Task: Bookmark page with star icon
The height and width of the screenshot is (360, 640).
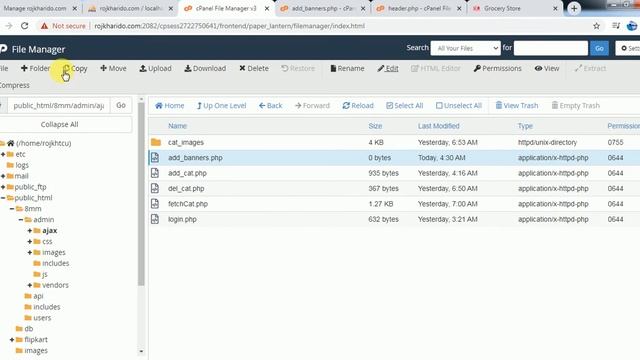Action: click(596, 26)
